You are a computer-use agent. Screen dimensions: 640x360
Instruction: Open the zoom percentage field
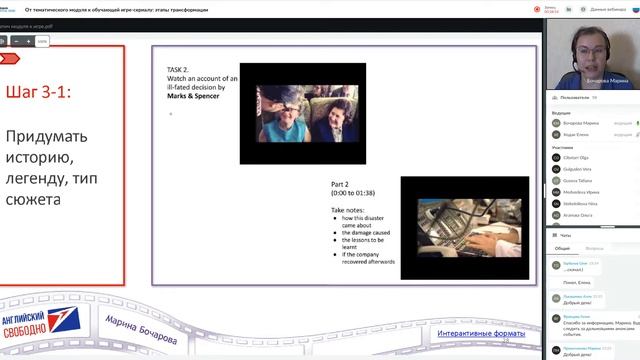42,41
